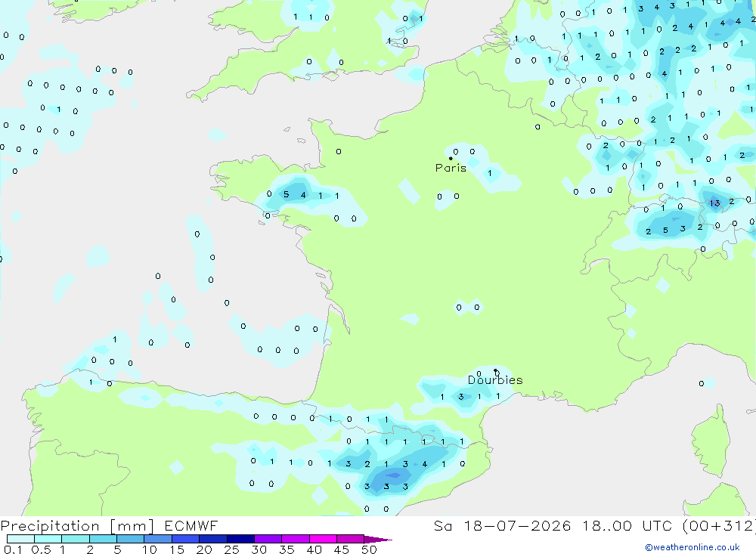
Task: Pick the 30–35 mm violet legend swatch
Action: (x=268, y=539)
